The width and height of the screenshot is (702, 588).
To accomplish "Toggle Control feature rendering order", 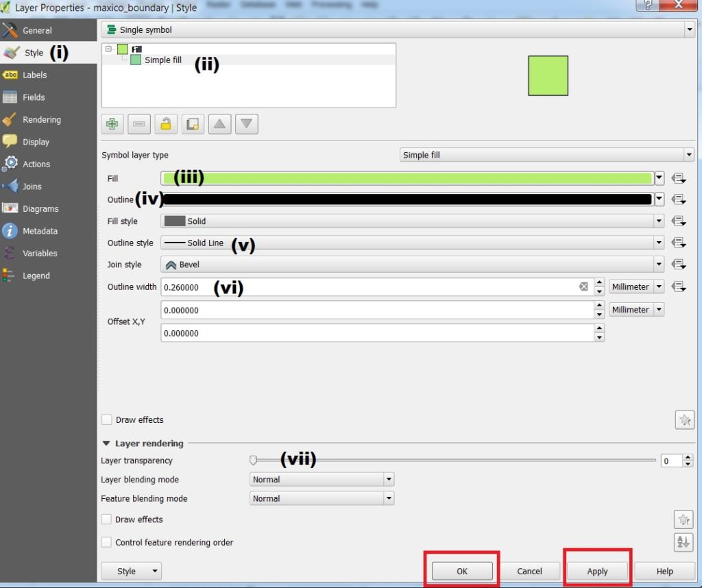I will pyautogui.click(x=107, y=542).
